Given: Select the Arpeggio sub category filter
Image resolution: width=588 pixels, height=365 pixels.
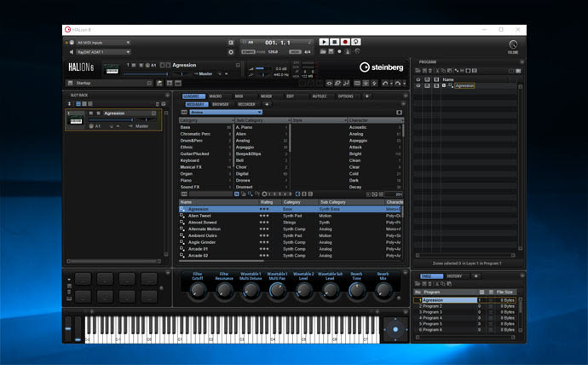Looking at the screenshot, I should 245,147.
